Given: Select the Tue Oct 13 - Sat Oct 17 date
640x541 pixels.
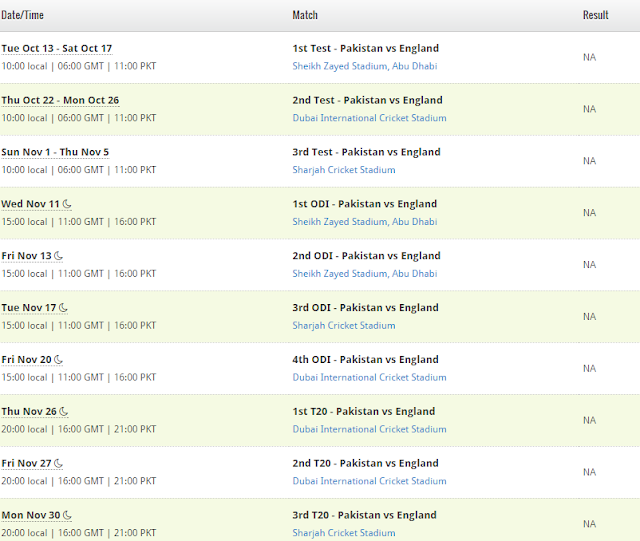Looking at the screenshot, I should (x=57, y=48).
